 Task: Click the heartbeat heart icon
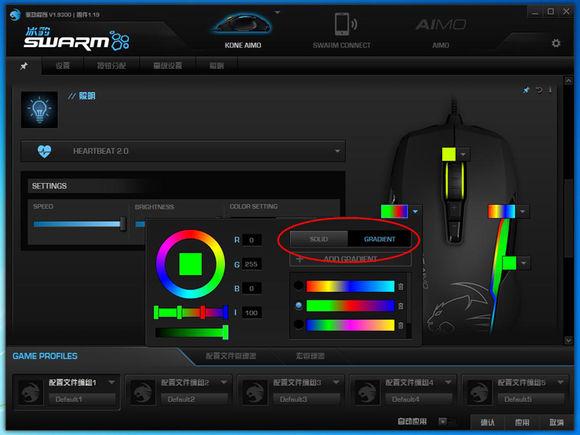(44, 151)
